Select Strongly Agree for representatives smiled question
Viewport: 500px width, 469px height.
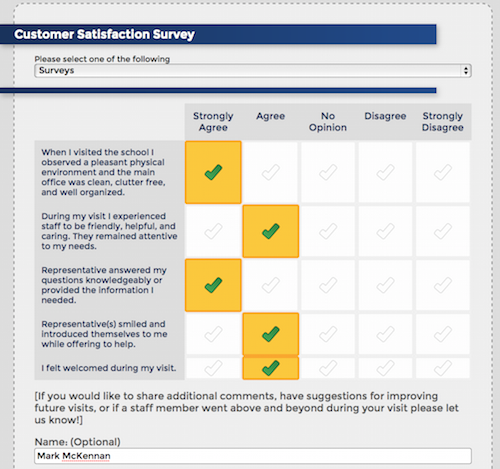coord(213,334)
